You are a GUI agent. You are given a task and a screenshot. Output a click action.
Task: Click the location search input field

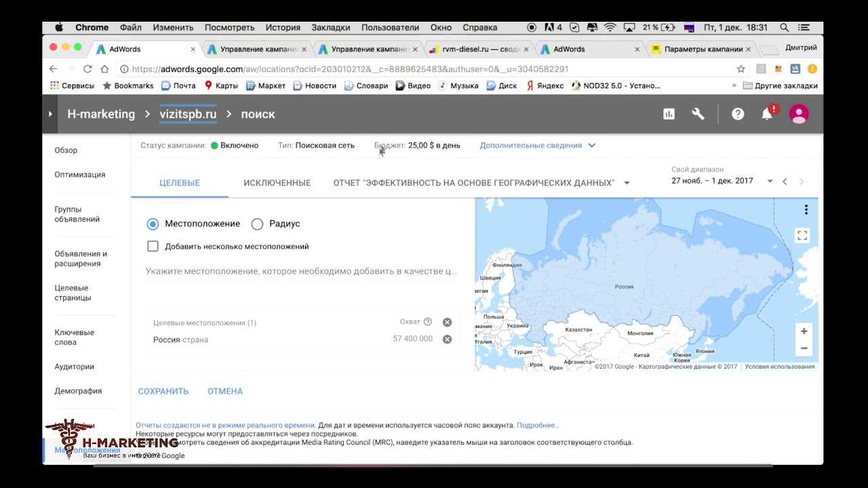tap(302, 271)
